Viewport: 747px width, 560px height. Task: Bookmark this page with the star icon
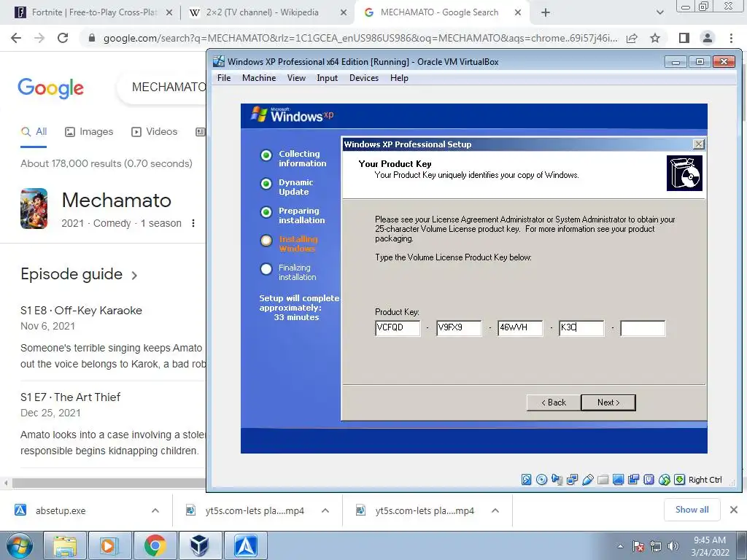(655, 38)
